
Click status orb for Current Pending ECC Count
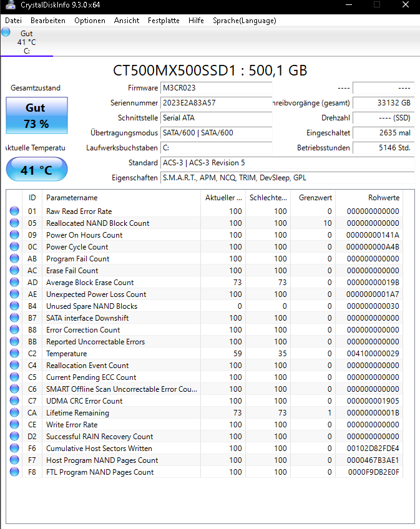14,377
